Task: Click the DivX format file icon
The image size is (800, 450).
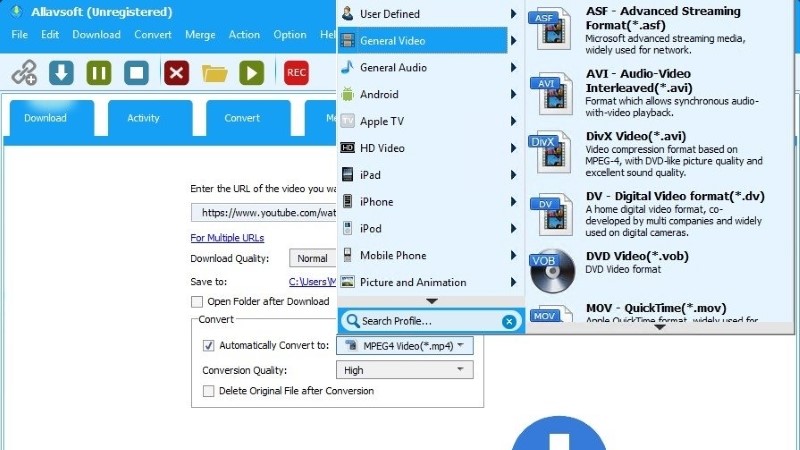Action: click(550, 152)
